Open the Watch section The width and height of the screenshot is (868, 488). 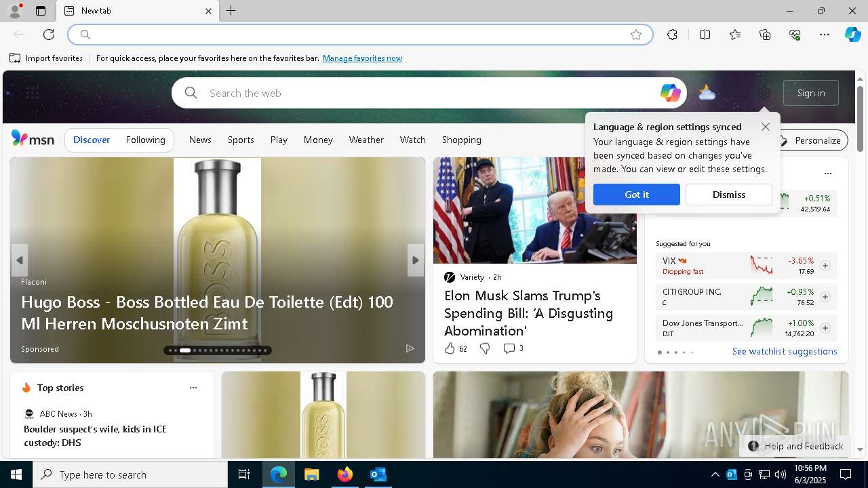412,140
